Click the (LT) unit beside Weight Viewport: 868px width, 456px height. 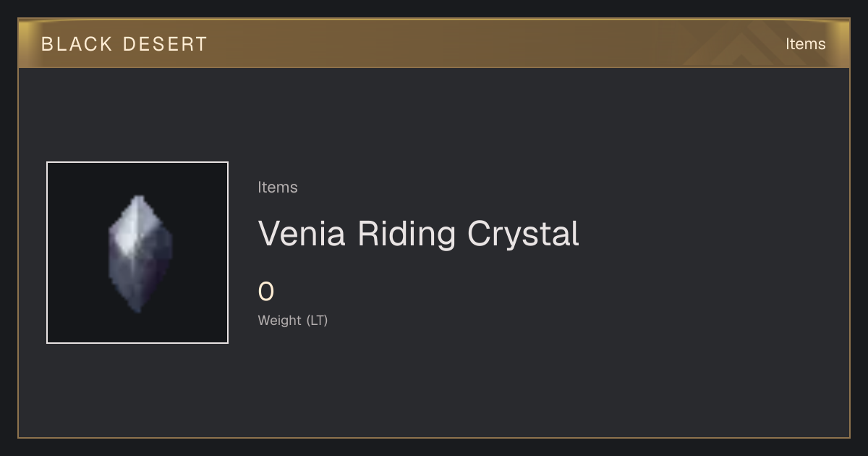(317, 320)
